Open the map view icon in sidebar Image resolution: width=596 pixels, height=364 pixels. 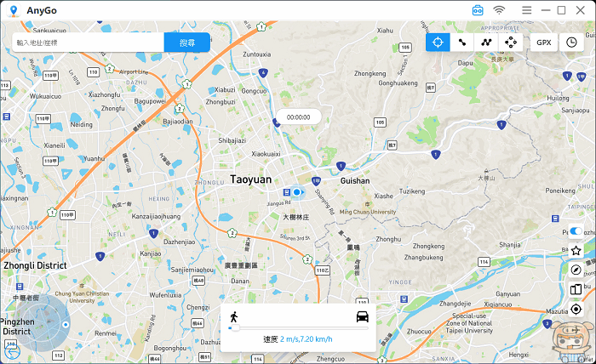pyautogui.click(x=576, y=289)
